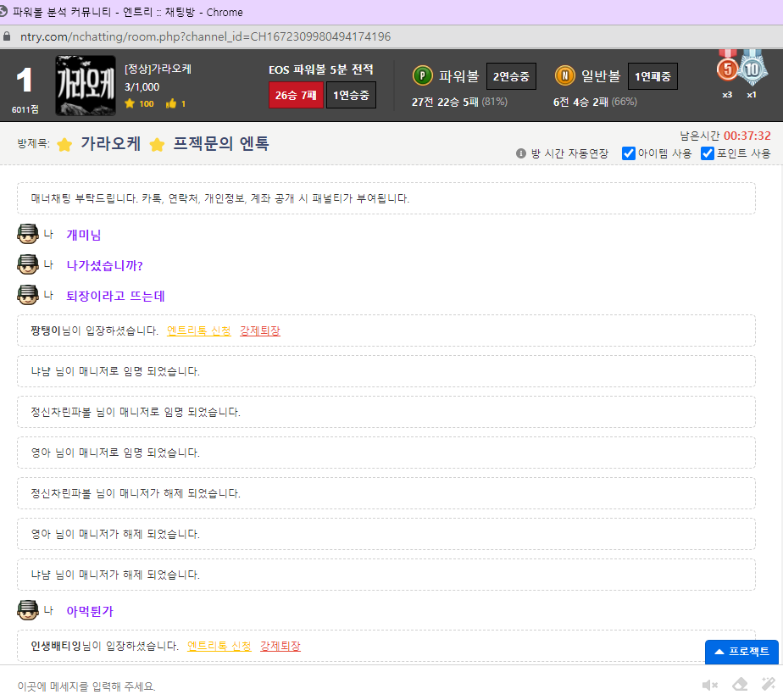
Task: Click 강제퇴장 link for 인생배터잉
Action: pyautogui.click(x=280, y=646)
